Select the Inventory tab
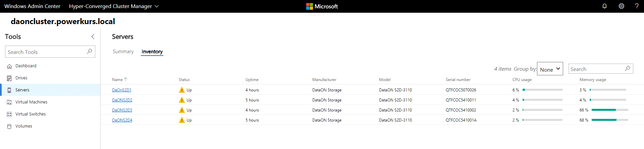 (152, 52)
